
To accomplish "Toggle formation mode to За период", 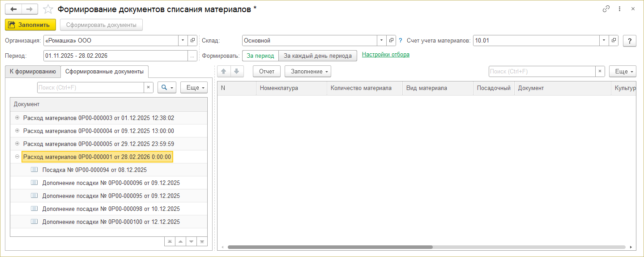I will click(260, 56).
